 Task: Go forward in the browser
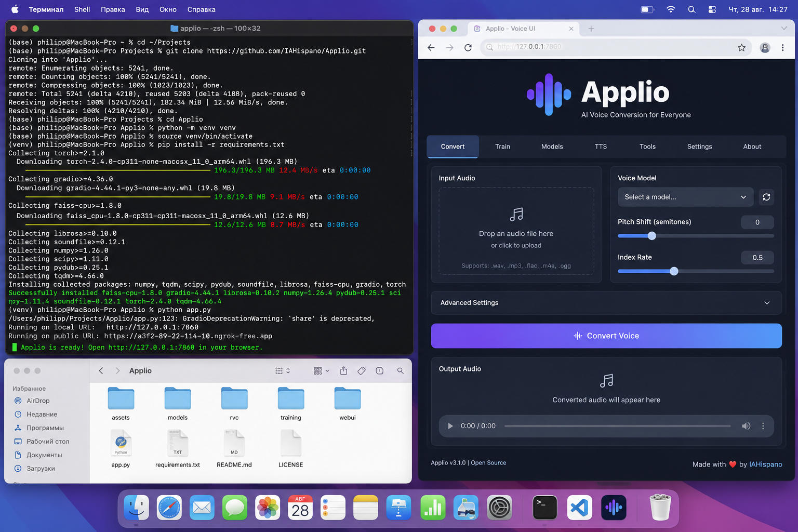click(x=449, y=47)
